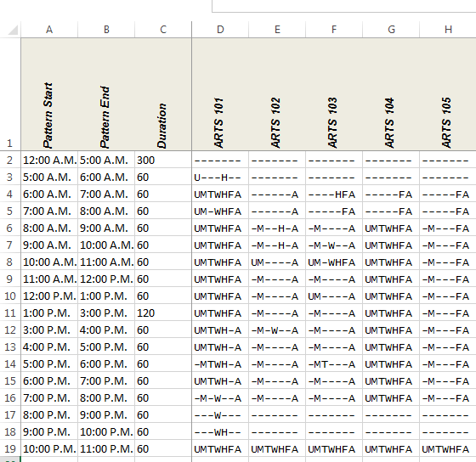Select cell with 12:00 A.M. pattern start
476x462 pixels.
click(x=49, y=161)
